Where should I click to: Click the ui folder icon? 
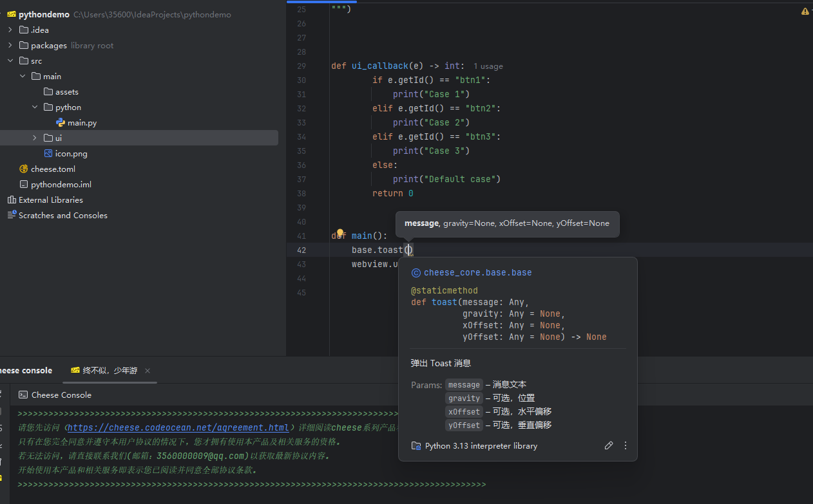[x=48, y=138]
